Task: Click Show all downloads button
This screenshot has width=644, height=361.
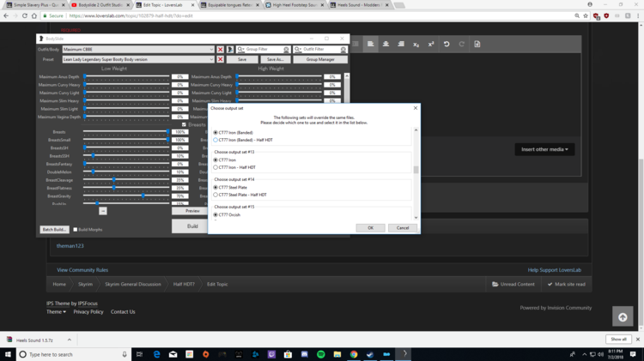Action: tap(618, 340)
